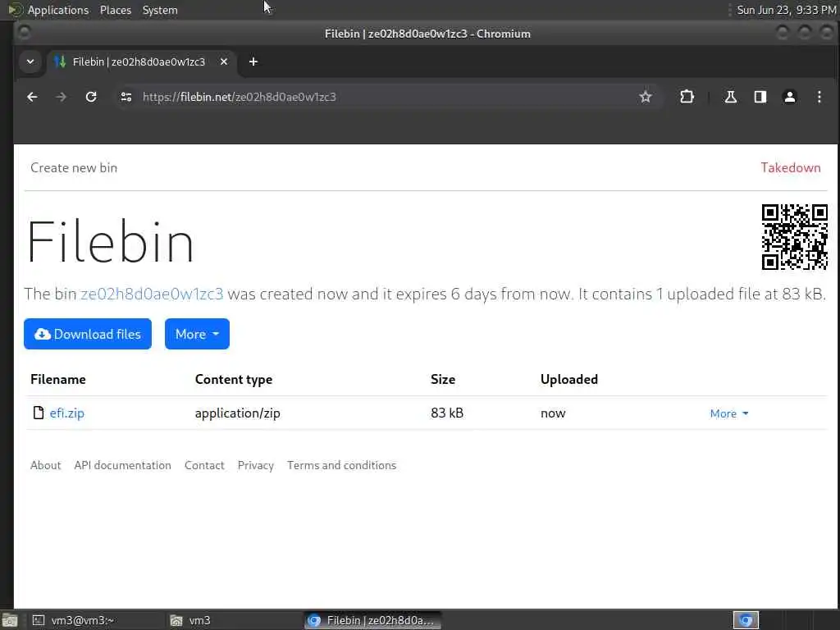This screenshot has height=630, width=840.
Task: Expand the More menu for efi.zip
Action: pos(729,413)
